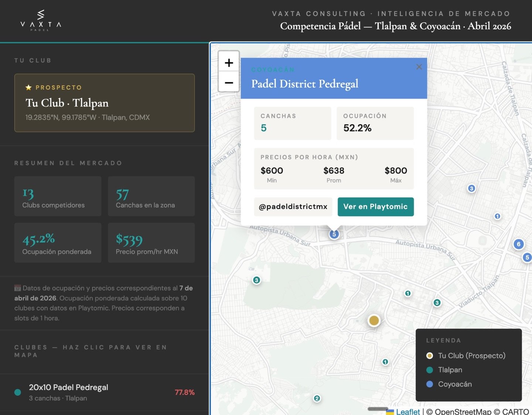Toggle Tlalpan in the legend

pyautogui.click(x=450, y=370)
